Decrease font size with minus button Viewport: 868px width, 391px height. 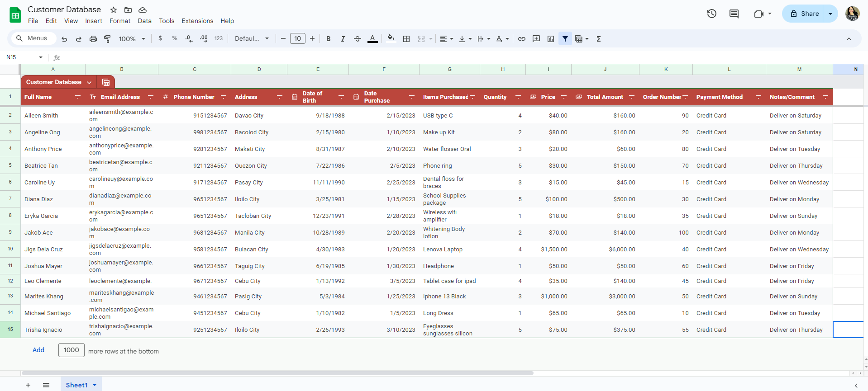[x=283, y=39]
